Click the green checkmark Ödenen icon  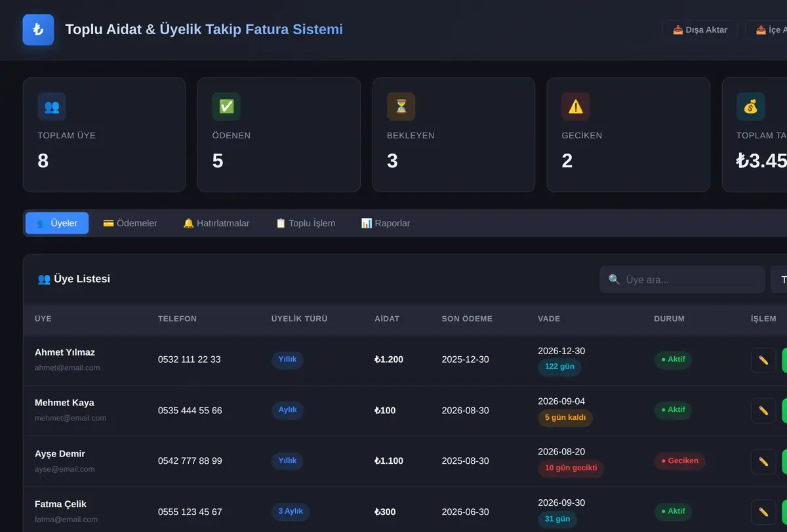tap(226, 106)
